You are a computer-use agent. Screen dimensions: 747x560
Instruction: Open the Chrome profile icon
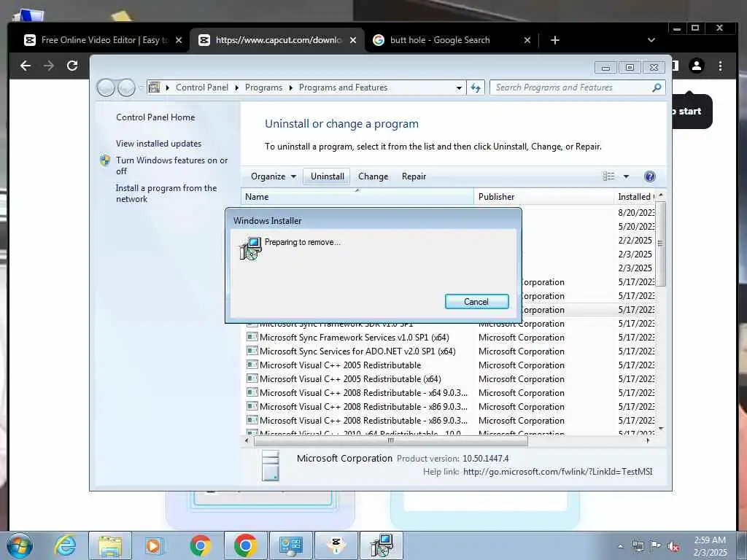[697, 66]
